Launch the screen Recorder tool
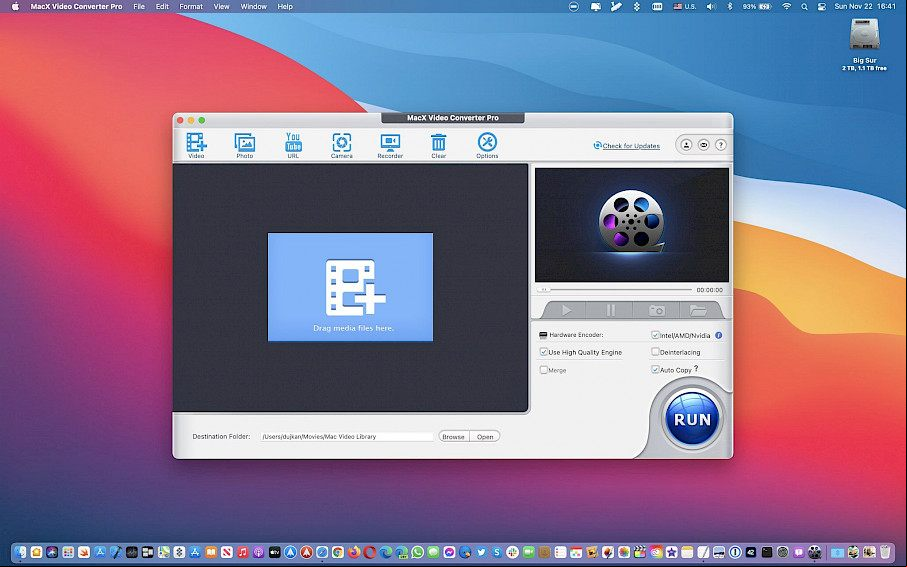The image size is (907, 567). (x=390, y=145)
